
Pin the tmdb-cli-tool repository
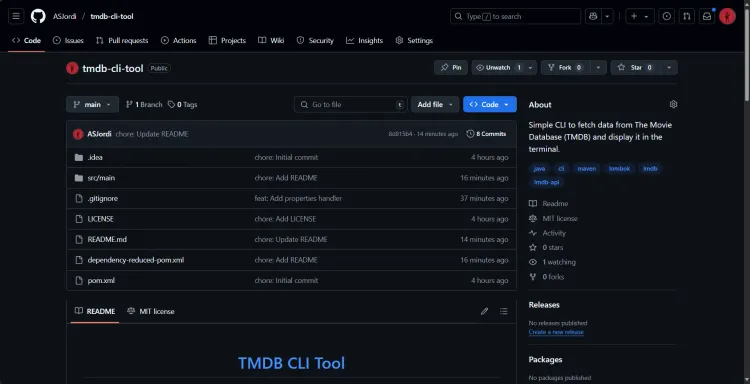(x=451, y=67)
